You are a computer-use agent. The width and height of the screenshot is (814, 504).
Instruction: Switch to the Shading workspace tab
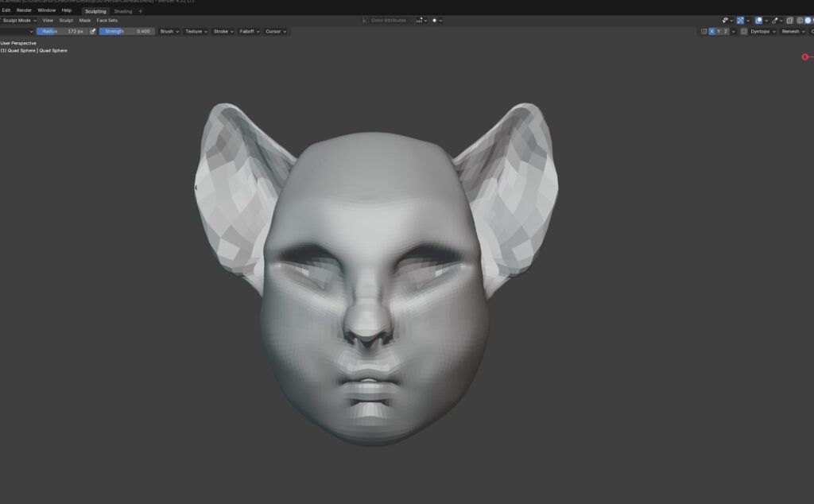[122, 11]
